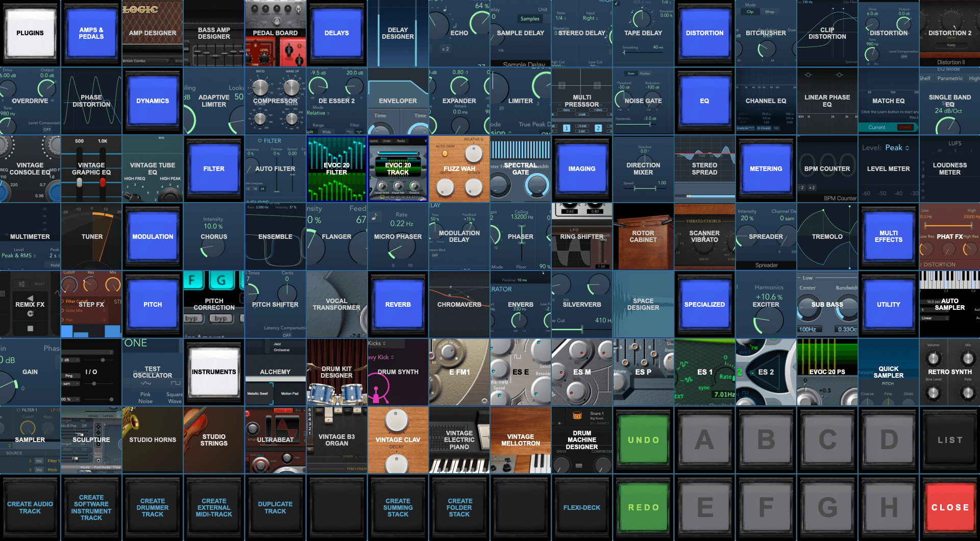Click Create Audio Track button
This screenshot has height=541, width=980.
click(x=30, y=507)
